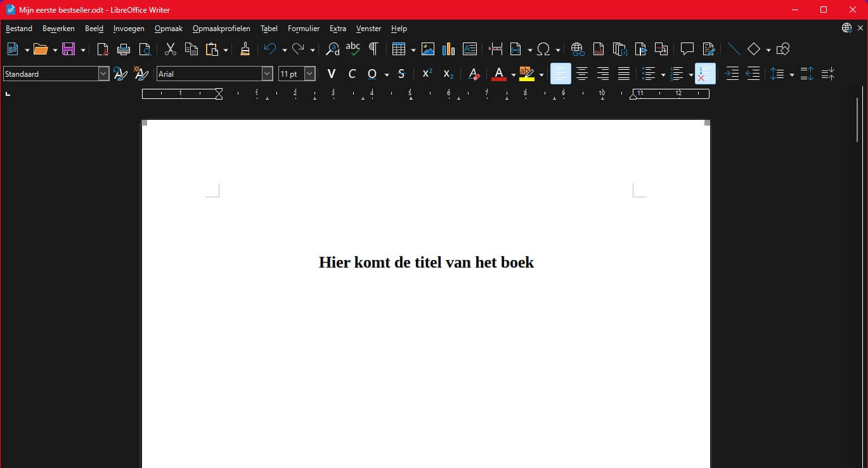
Task: Insert a cross-reference
Action: 661,49
